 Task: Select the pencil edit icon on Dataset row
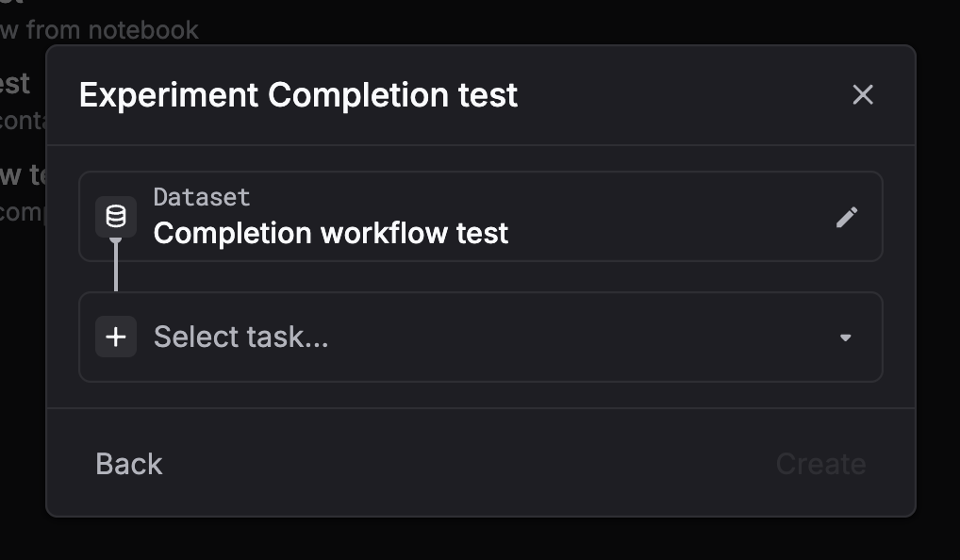(x=847, y=217)
